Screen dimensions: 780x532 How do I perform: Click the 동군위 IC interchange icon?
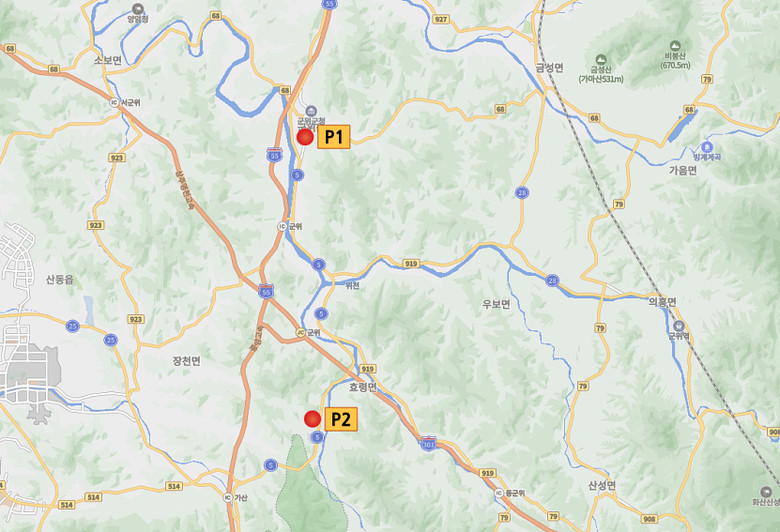(499, 493)
